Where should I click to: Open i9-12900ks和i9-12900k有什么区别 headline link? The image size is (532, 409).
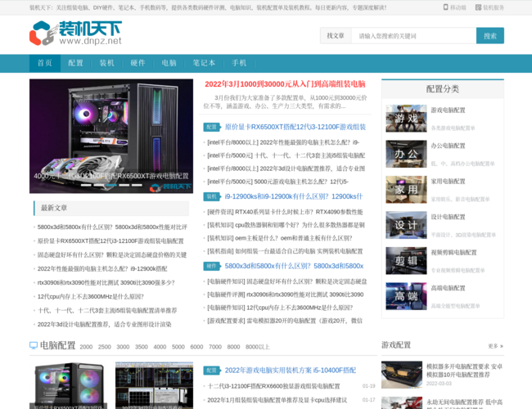point(294,196)
